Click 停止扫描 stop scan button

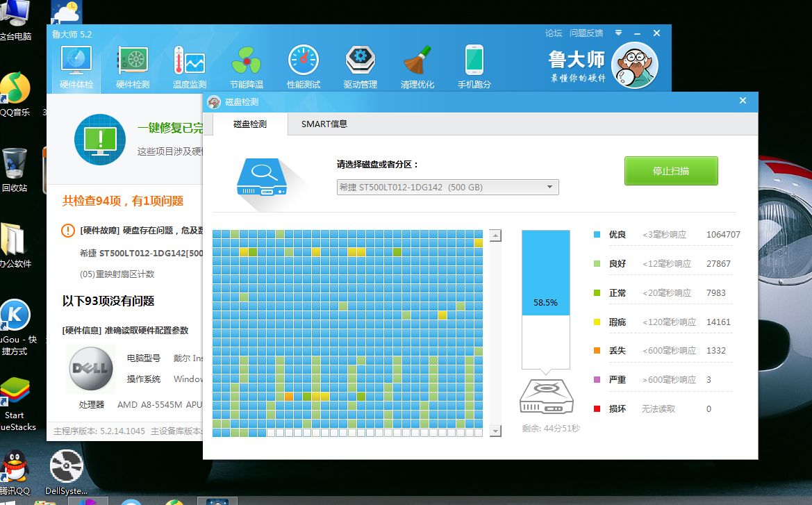(x=671, y=171)
